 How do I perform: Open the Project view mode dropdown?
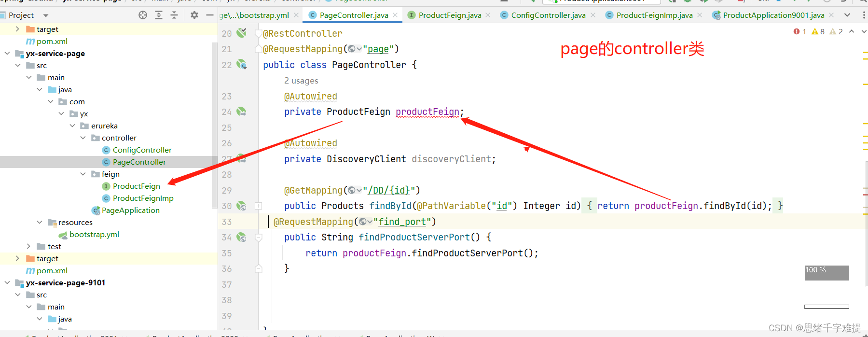[x=46, y=15]
